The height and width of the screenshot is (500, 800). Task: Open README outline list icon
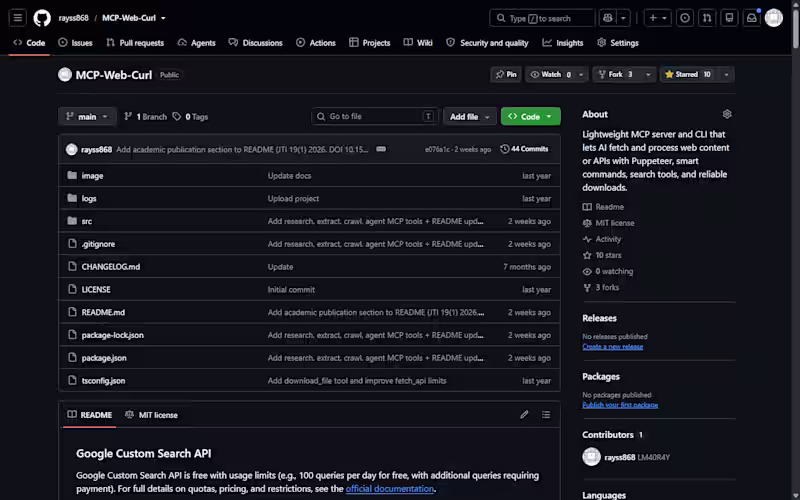click(546, 415)
